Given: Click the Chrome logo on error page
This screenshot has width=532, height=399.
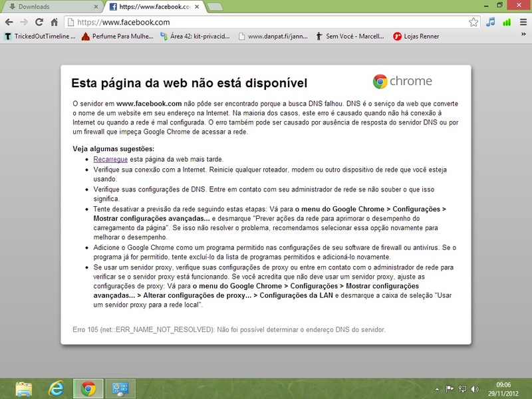Looking at the screenshot, I should point(402,81).
